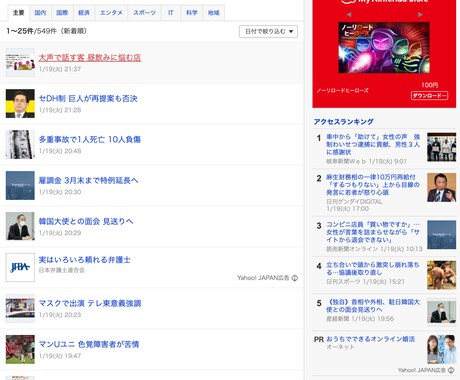Click the ノーリロードヒーローズ caption text

pos(343,90)
